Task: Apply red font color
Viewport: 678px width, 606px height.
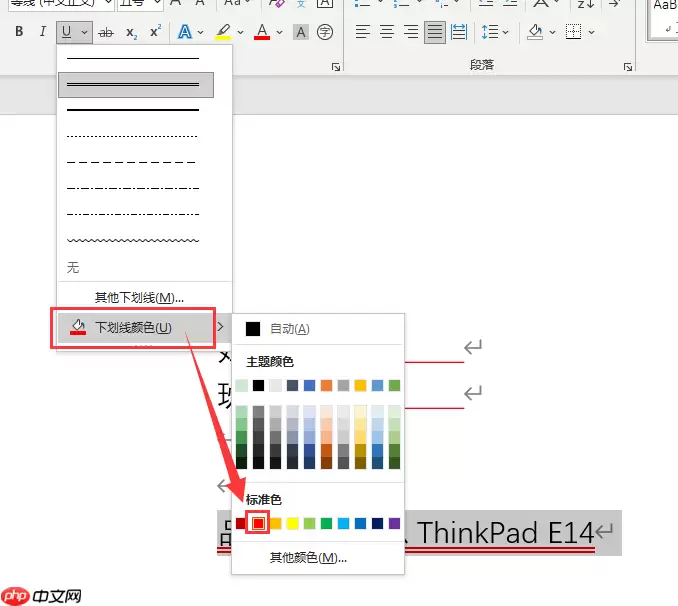Action: [x=262, y=32]
